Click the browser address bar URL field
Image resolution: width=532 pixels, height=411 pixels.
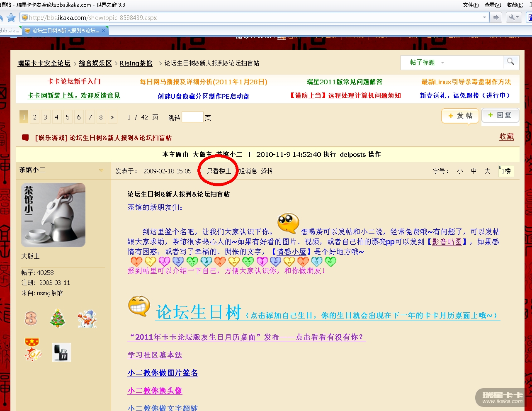click(x=253, y=17)
